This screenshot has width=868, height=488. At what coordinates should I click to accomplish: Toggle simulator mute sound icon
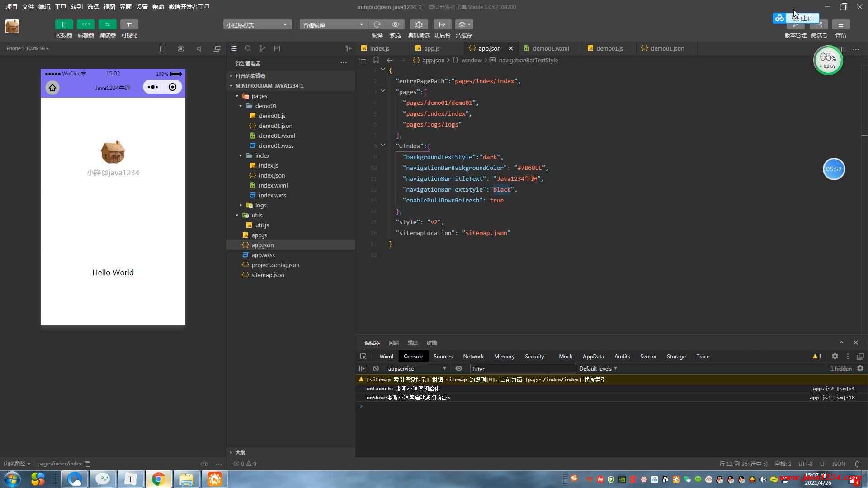tap(199, 49)
